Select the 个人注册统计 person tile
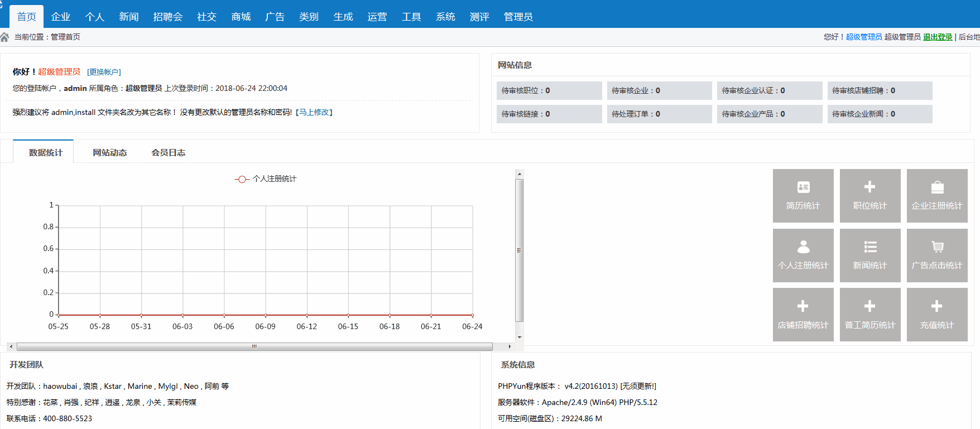The image size is (980, 429). (x=803, y=255)
